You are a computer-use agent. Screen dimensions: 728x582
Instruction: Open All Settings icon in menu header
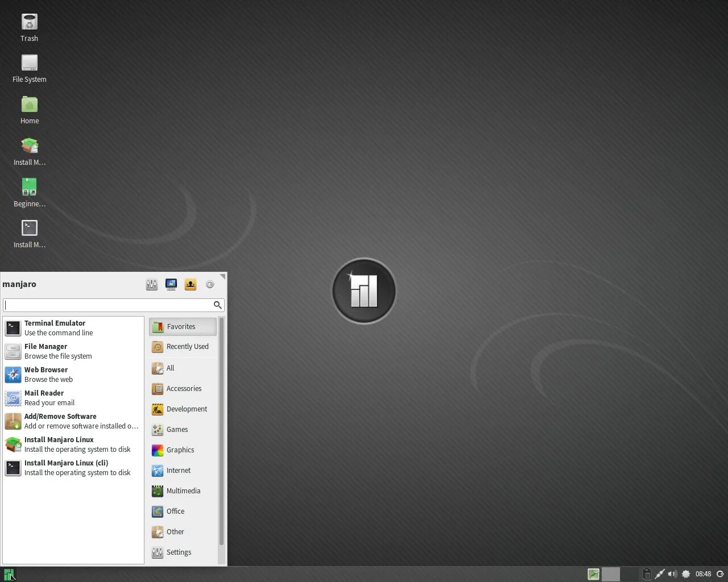(152, 284)
